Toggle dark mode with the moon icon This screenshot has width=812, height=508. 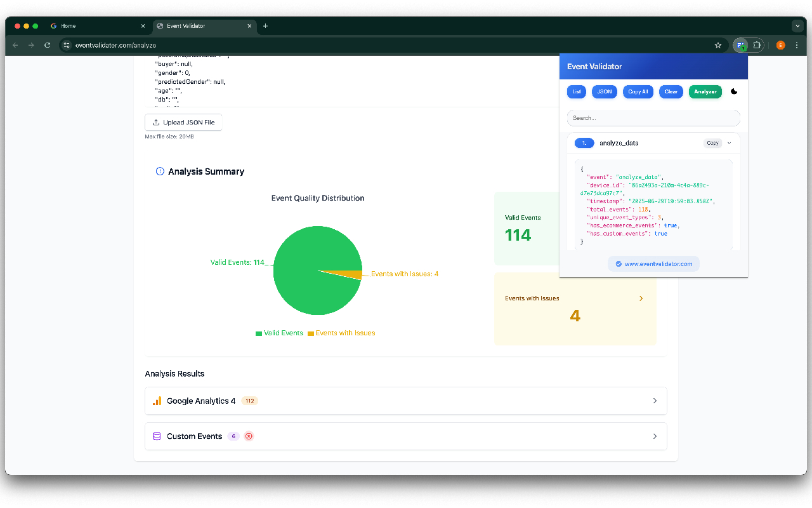click(734, 91)
